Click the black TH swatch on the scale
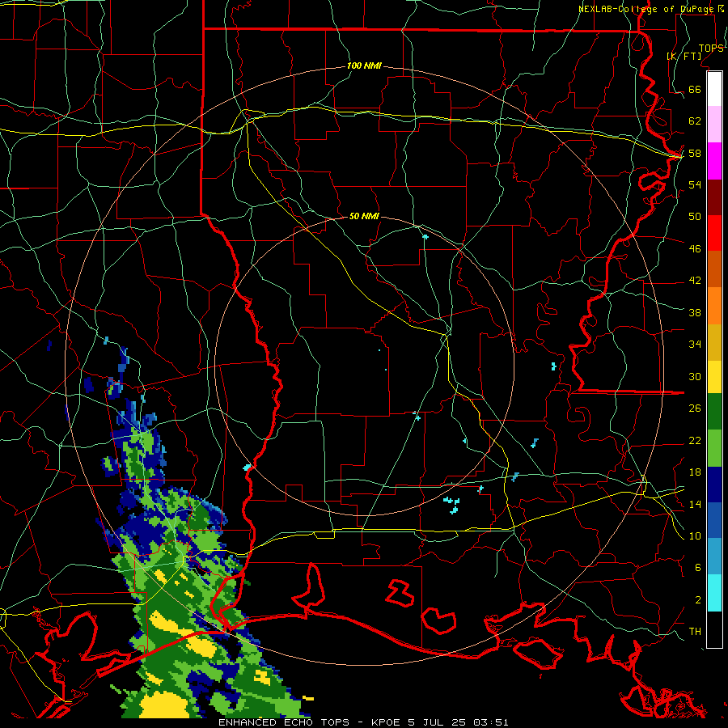This screenshot has width=728, height=728. coord(714,629)
